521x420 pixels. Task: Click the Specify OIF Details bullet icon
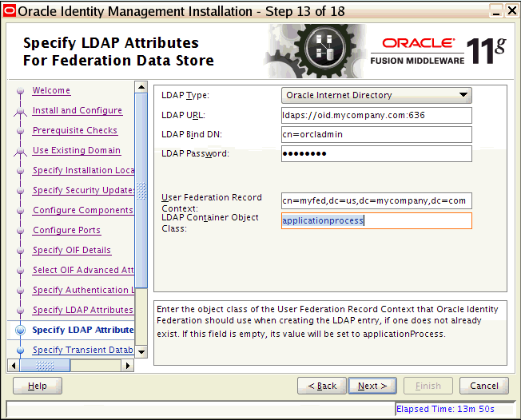pos(21,251)
